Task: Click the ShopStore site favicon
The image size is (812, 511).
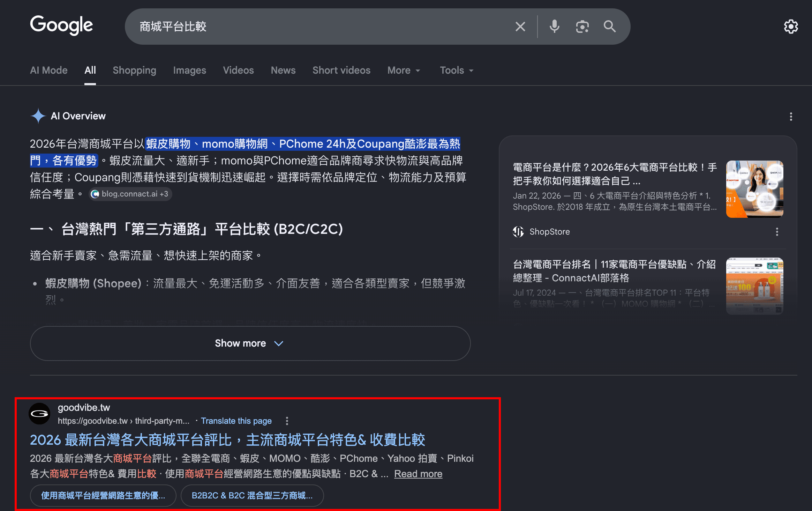Action: pos(518,232)
